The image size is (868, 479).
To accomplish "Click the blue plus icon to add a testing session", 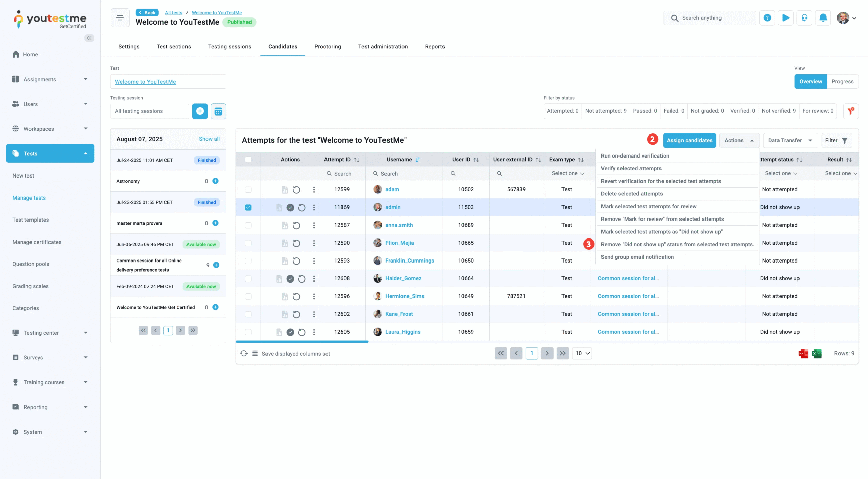I will [200, 111].
